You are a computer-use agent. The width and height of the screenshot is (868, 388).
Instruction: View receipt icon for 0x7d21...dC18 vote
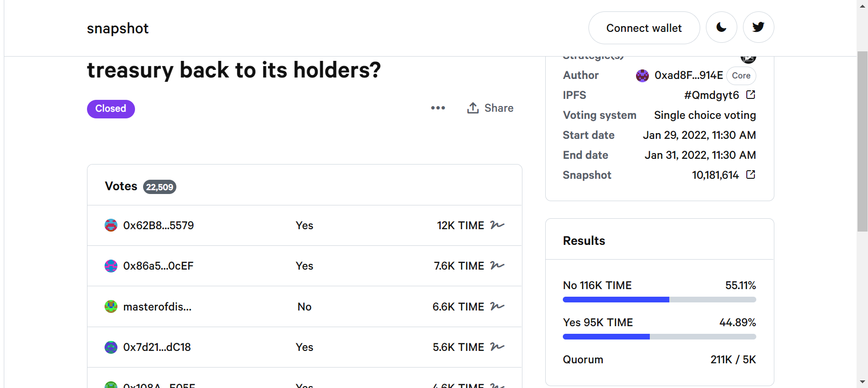click(x=497, y=347)
